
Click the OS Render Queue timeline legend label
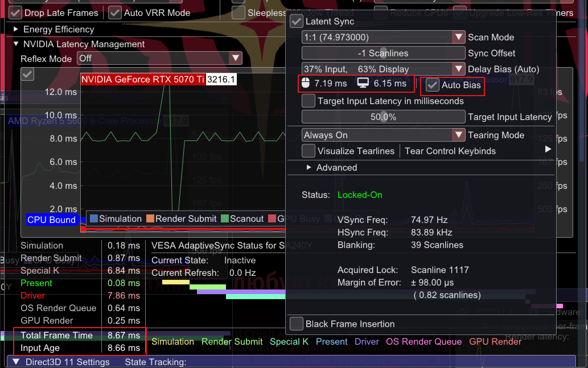point(423,342)
